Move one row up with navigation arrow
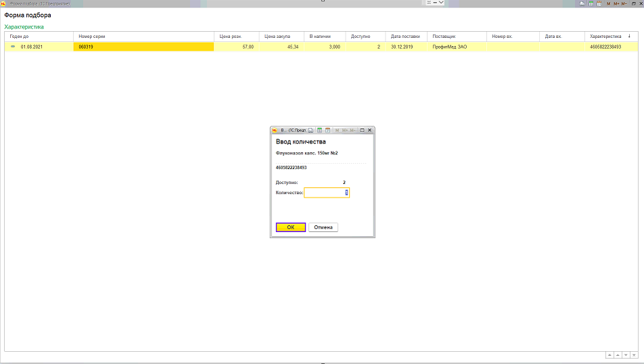 (618, 355)
